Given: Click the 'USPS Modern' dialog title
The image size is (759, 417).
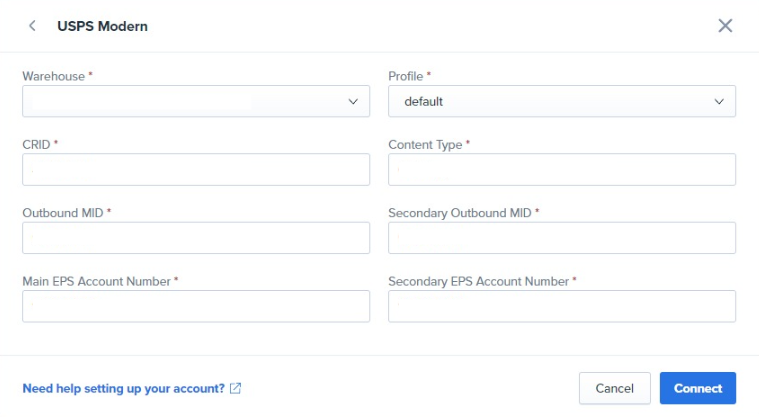Looking at the screenshot, I should pyautogui.click(x=102, y=26).
